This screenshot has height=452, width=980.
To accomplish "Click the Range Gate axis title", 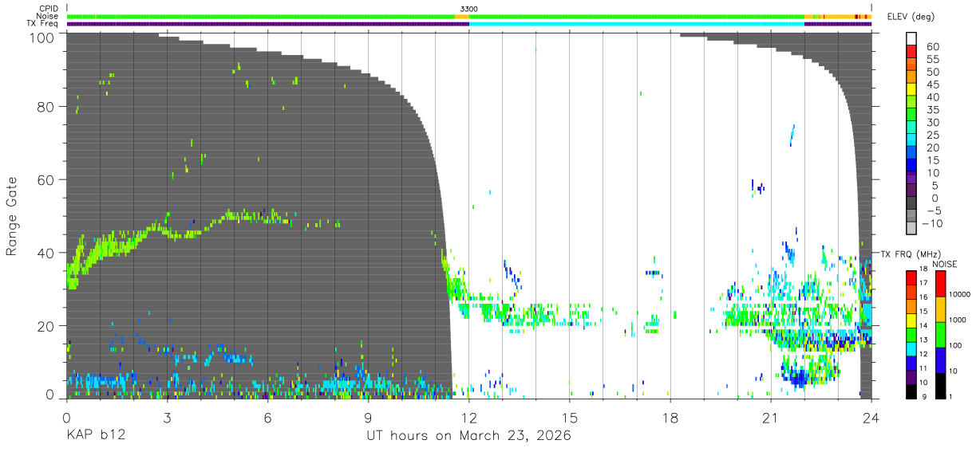I will coord(12,216).
